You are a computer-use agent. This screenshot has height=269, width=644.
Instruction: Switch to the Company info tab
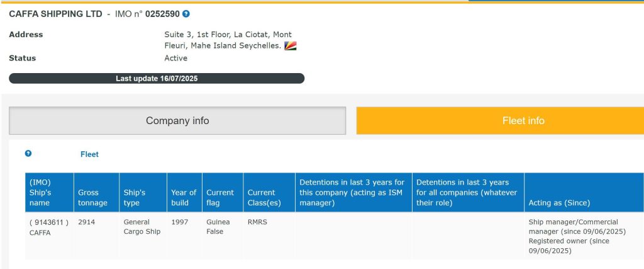click(x=177, y=120)
